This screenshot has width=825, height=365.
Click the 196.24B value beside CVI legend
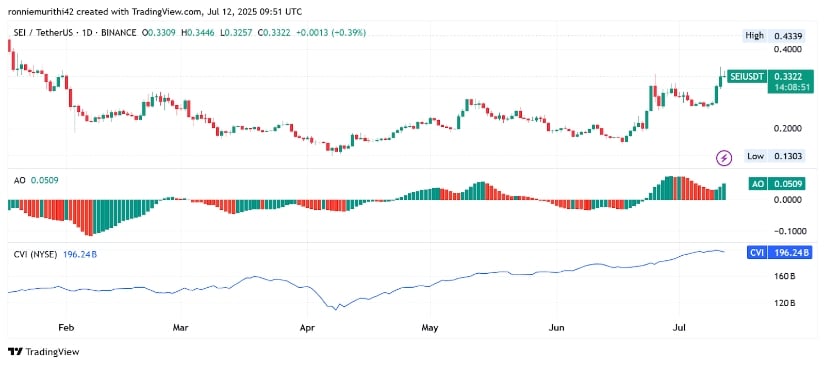pyautogui.click(x=79, y=255)
